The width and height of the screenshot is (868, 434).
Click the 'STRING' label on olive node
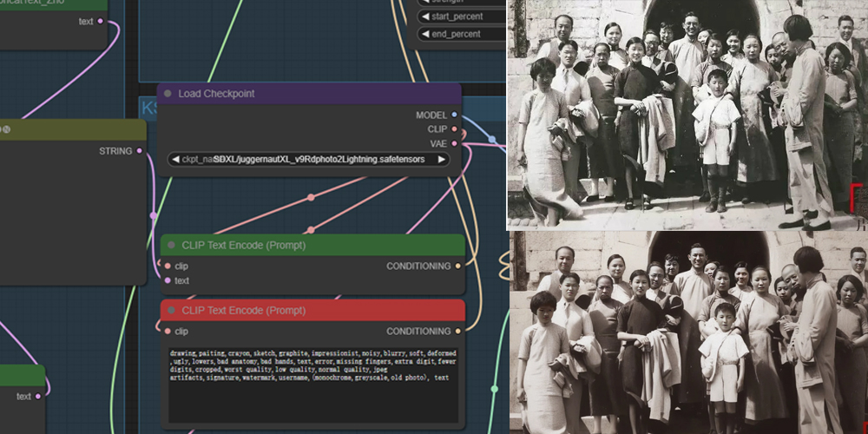(x=115, y=150)
